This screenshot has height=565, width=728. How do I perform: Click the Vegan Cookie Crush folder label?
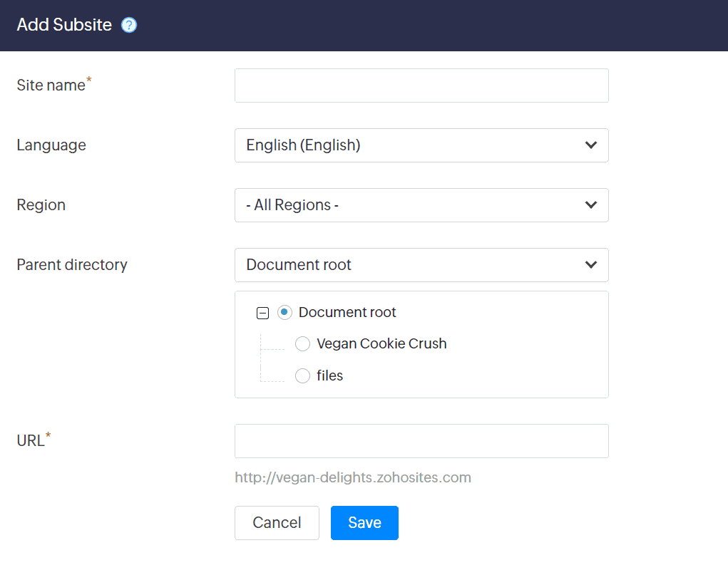coord(381,344)
